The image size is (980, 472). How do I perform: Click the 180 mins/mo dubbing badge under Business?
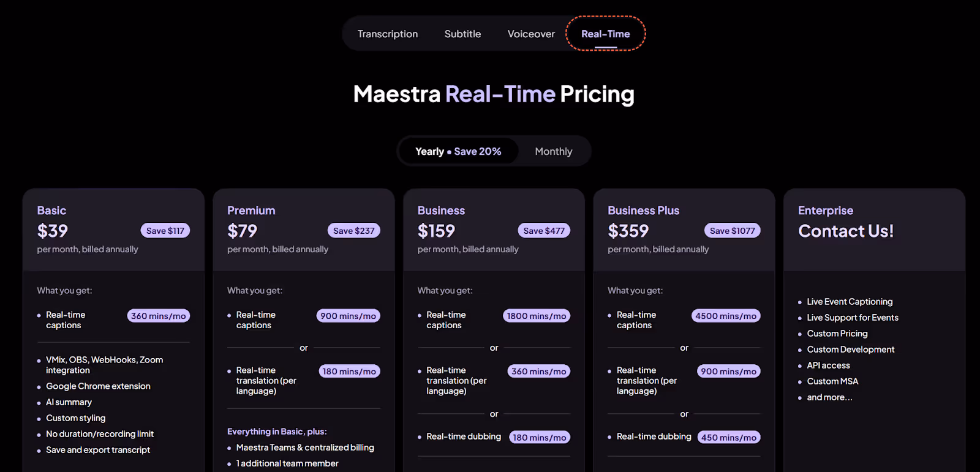point(540,436)
